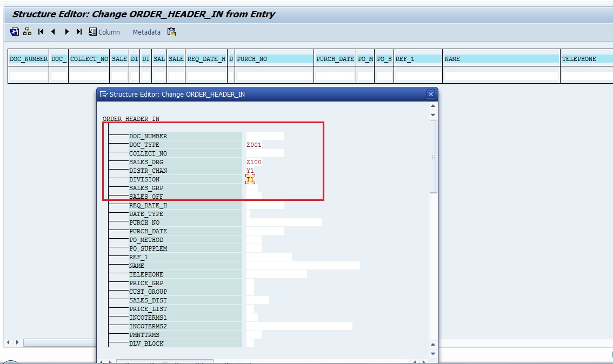Open the hierarchy structure view icon
This screenshot has width=613, height=364.
(x=27, y=32)
